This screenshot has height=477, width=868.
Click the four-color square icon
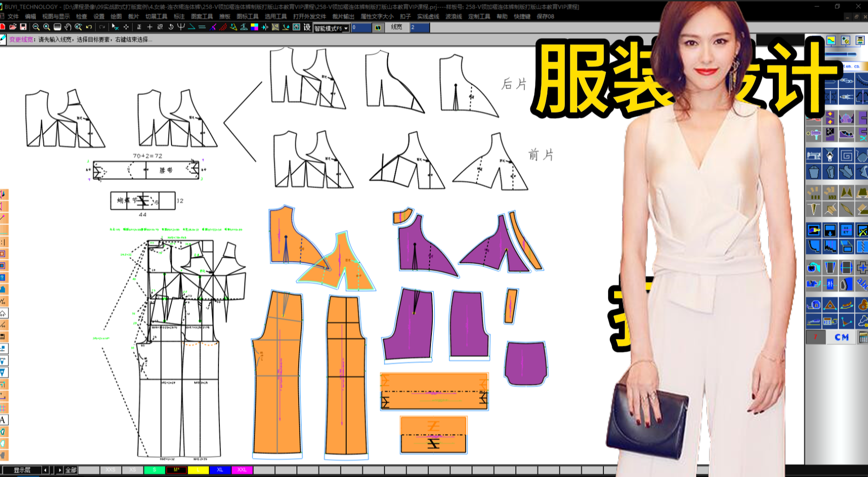(x=254, y=27)
